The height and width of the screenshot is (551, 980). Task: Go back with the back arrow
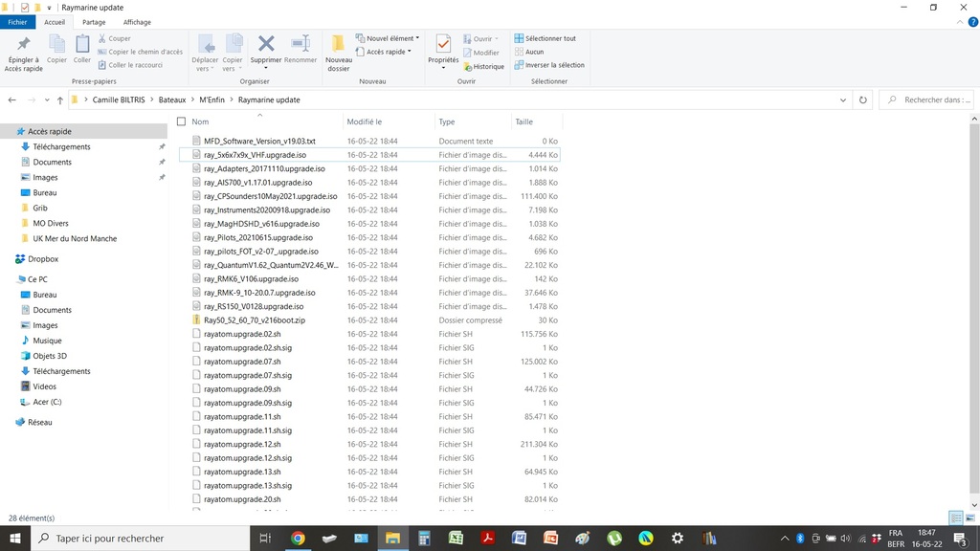pos(11,99)
